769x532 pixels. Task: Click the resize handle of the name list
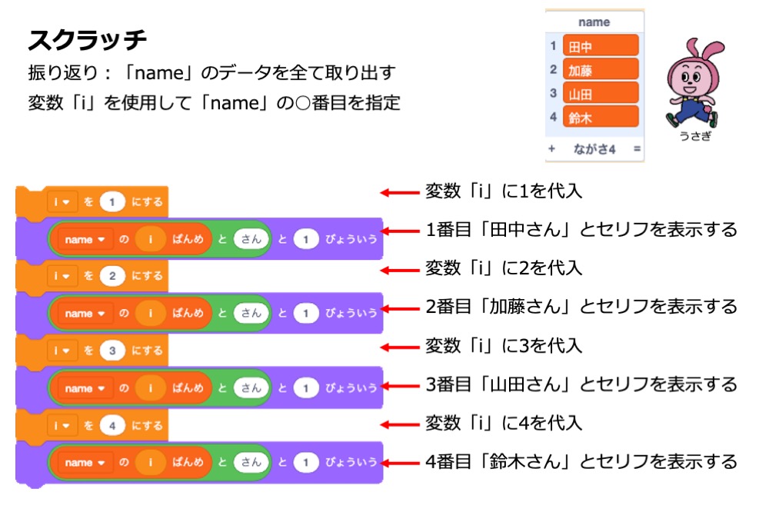point(637,148)
